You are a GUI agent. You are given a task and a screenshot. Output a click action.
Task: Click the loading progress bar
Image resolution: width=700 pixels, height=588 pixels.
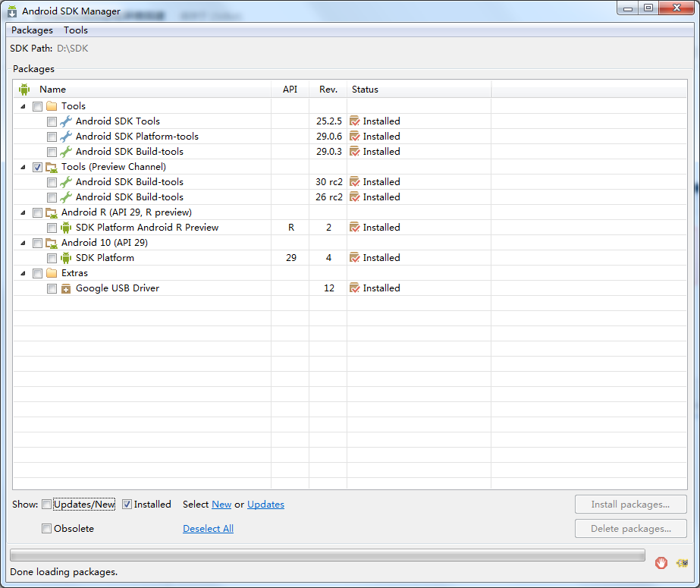click(327, 555)
